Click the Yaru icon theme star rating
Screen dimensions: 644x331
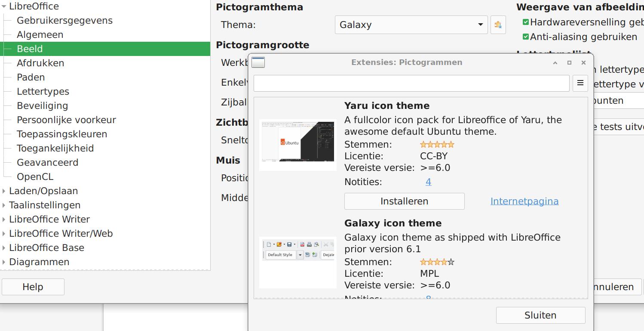click(437, 145)
